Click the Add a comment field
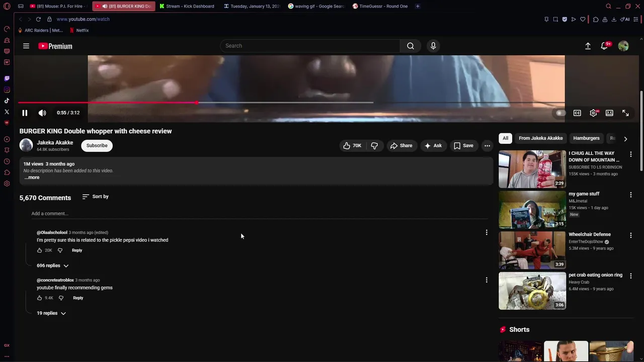Screen dimensions: 644x362 click(x=259, y=214)
